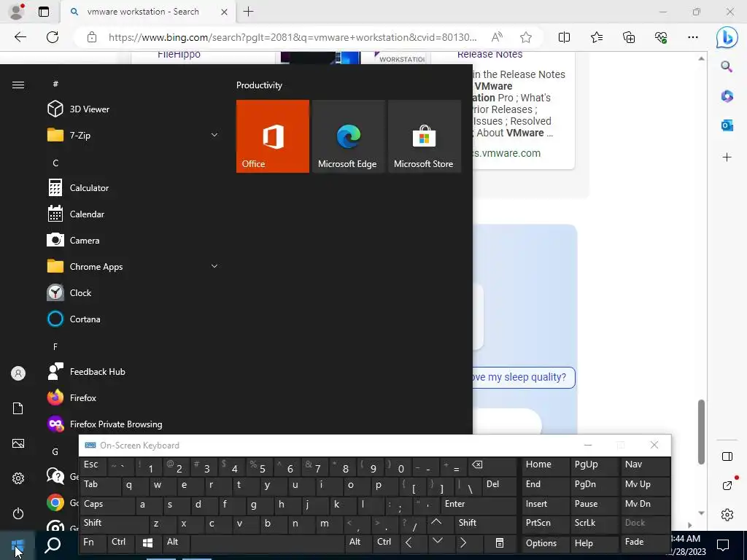Click Enter key on On-Screen Keyboard
Viewport: 747px width, 560px height.
(479, 505)
